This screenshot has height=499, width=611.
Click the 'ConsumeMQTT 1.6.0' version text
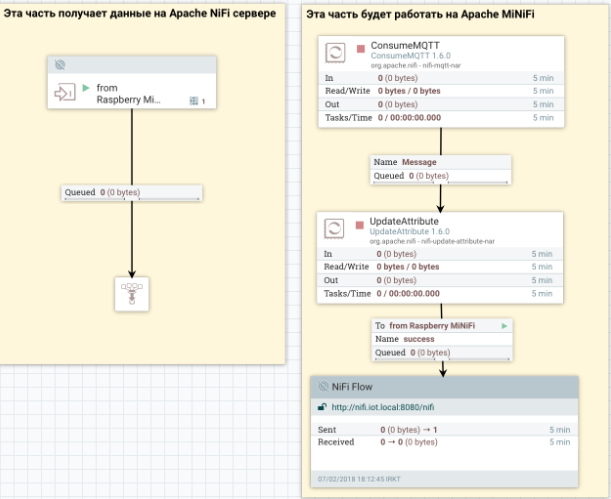tap(411, 56)
